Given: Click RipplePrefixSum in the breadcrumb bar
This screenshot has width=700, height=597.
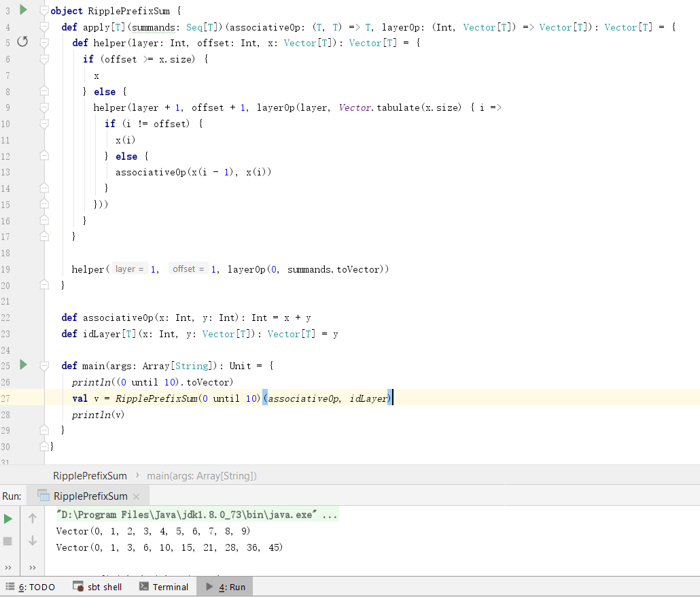Looking at the screenshot, I should click(90, 476).
